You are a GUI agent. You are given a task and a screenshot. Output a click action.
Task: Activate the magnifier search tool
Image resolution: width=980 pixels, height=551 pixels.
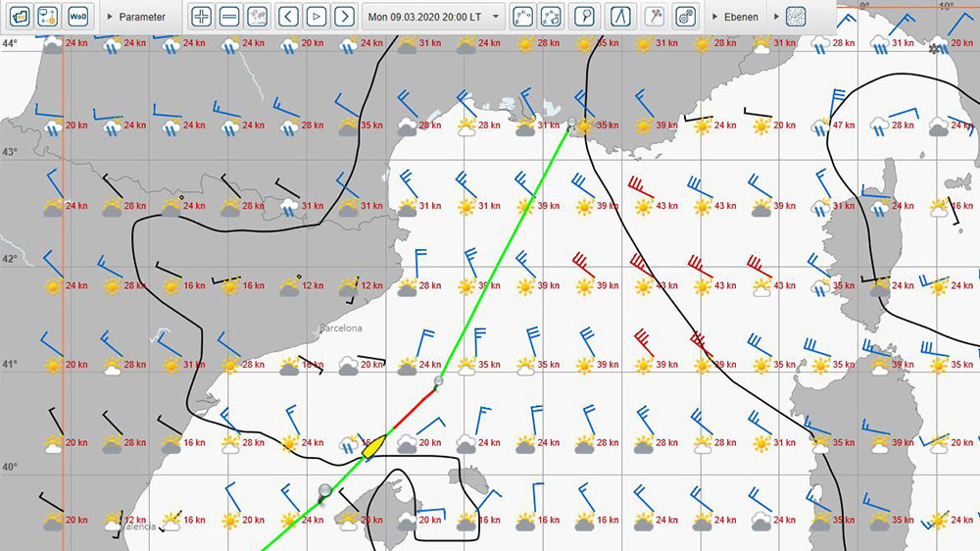click(x=584, y=17)
